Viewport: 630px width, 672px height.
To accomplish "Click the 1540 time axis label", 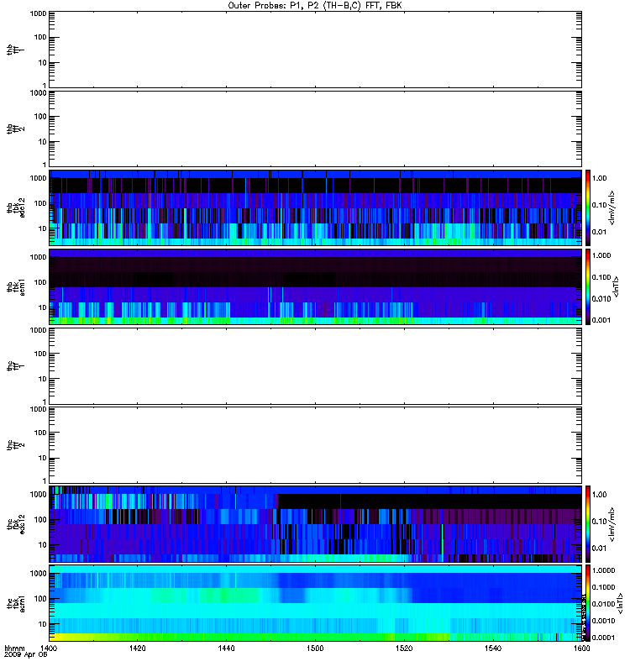I will tap(493, 648).
